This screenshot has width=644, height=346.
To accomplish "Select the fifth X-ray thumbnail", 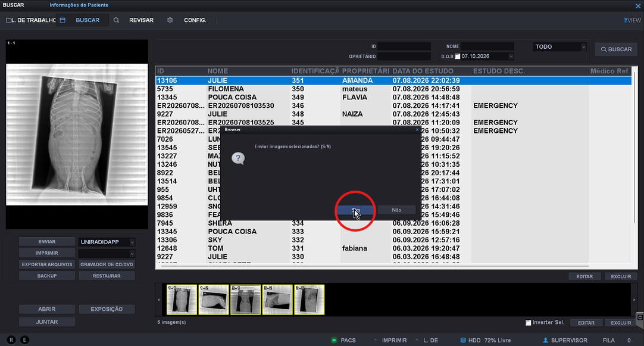I will [x=310, y=300].
